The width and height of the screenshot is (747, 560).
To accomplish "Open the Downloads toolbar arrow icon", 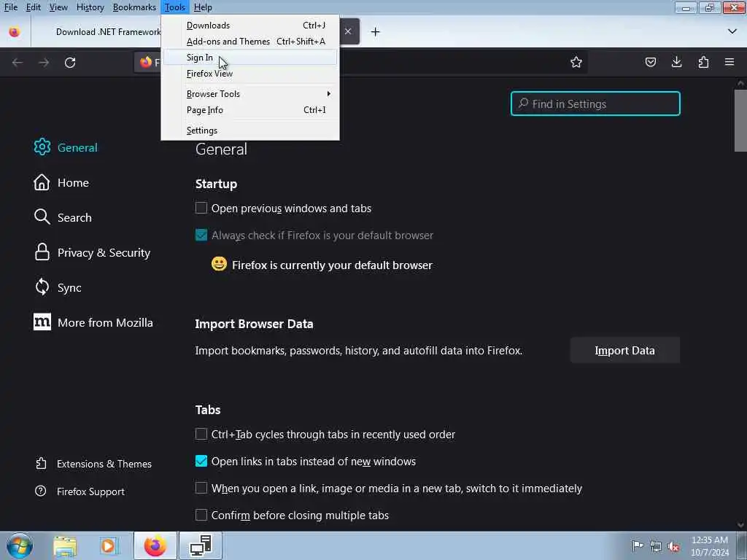I will 676,62.
